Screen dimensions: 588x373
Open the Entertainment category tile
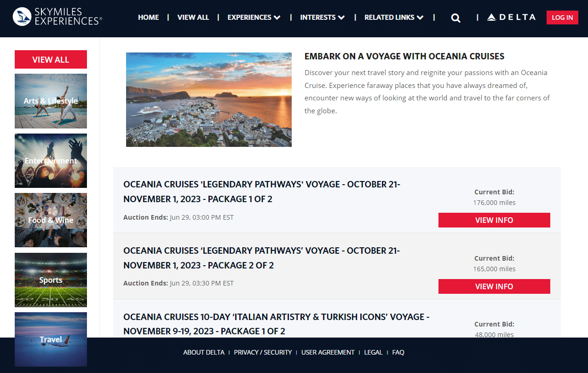(x=51, y=161)
